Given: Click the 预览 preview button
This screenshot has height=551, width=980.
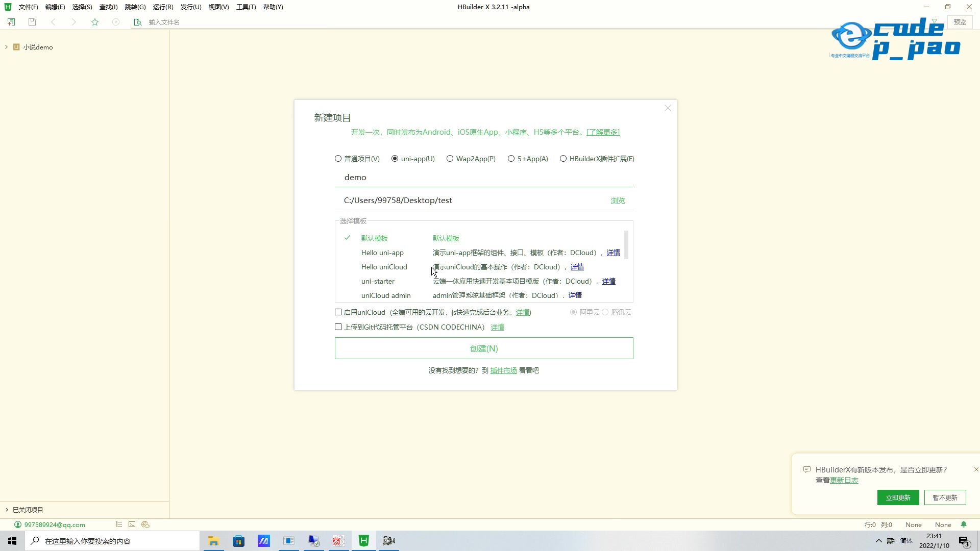Looking at the screenshot, I should click(x=960, y=22).
